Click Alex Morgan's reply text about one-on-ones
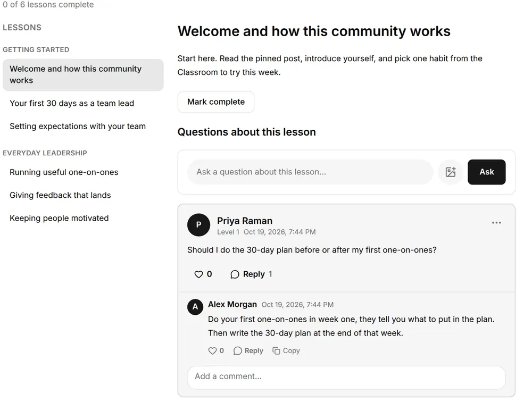 (351, 326)
